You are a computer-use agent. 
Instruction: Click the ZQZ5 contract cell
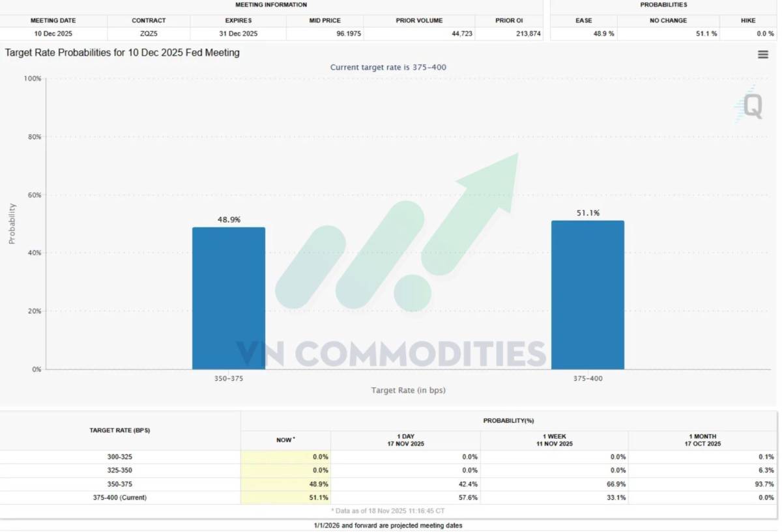[149, 34]
